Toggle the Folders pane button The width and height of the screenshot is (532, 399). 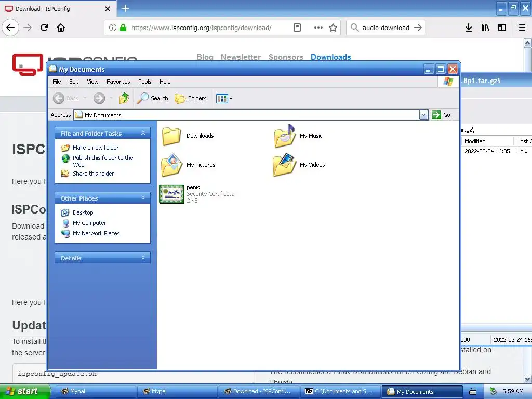click(x=191, y=98)
